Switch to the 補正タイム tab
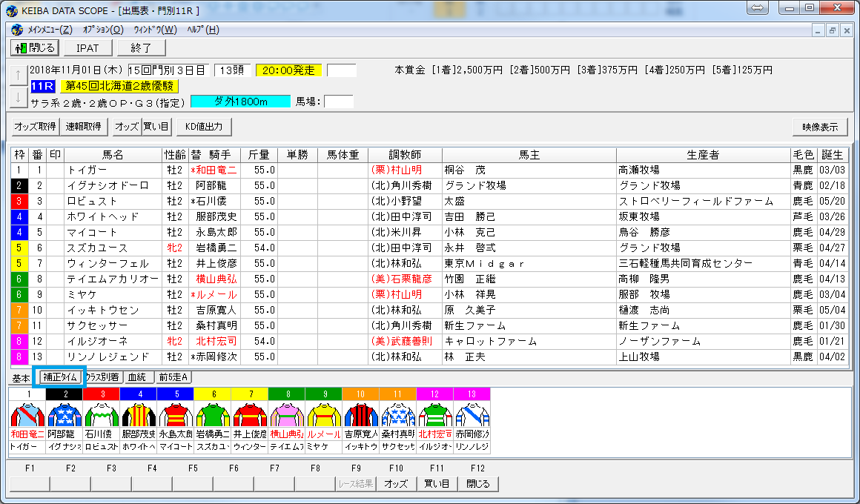The image size is (860, 504). (x=60, y=377)
